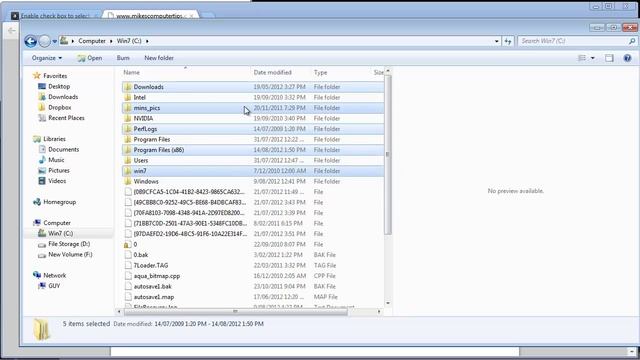640x360 pixels.
Task: Go back with the Explorer Back arrow
Action: coord(31,41)
